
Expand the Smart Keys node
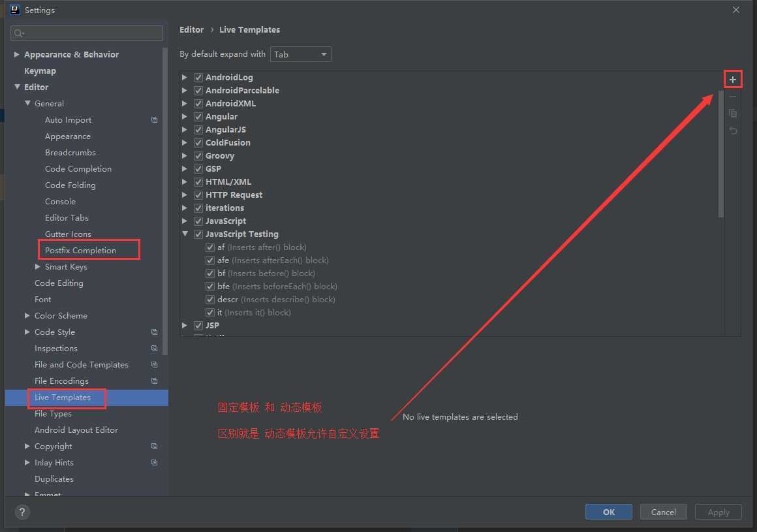pyautogui.click(x=38, y=266)
